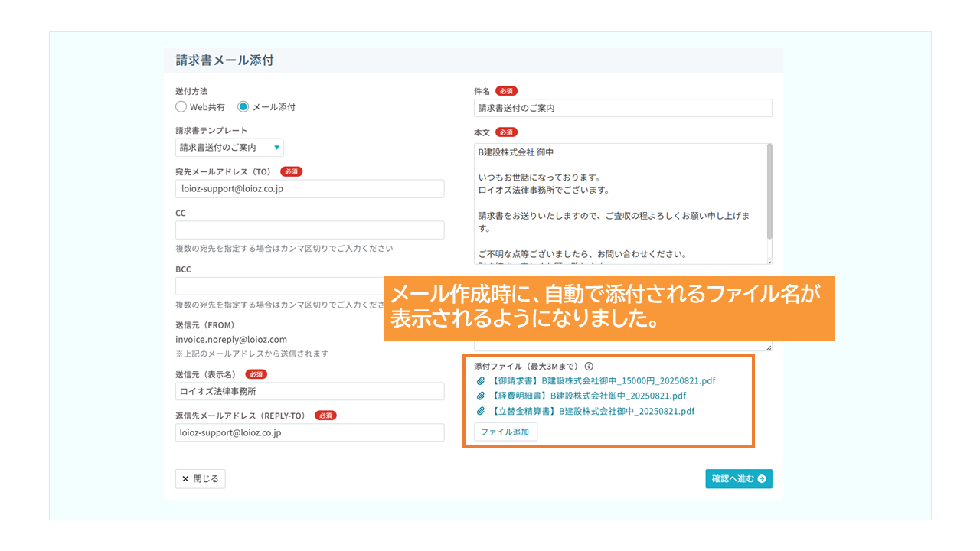Select the Web共有 radio option
980x551 pixels.
(181, 107)
